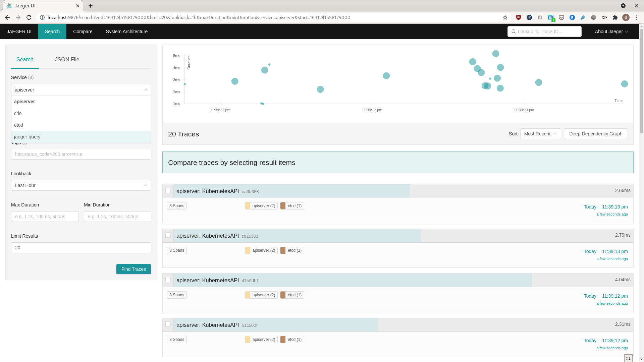Click the browser back arrow
Viewport: 644px width, 362px height.
(x=7, y=17)
